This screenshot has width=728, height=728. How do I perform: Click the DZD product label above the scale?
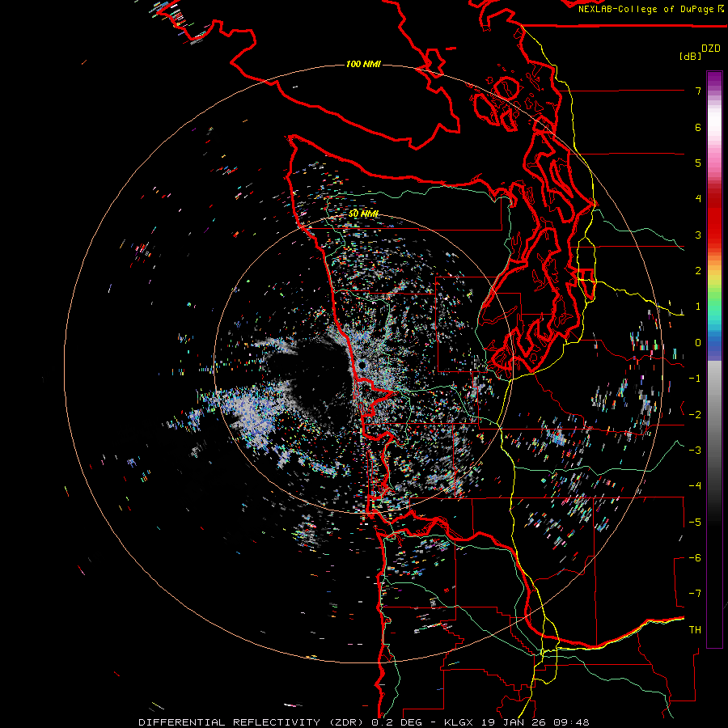711,49
